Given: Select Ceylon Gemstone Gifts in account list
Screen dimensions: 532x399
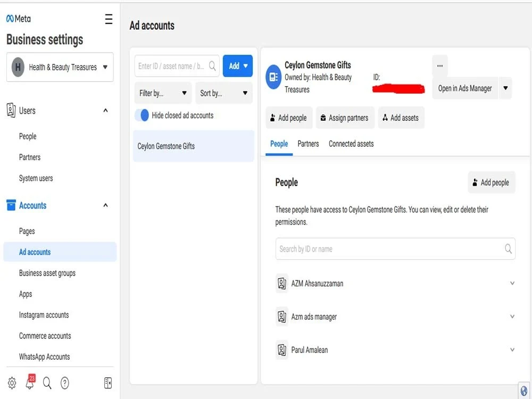Looking at the screenshot, I should tap(194, 146).
